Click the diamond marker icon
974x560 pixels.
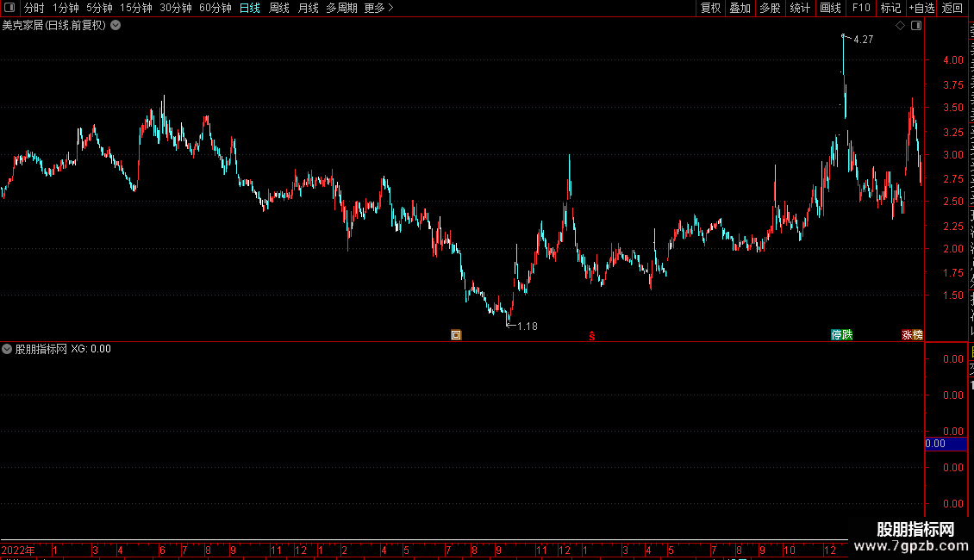[900, 26]
